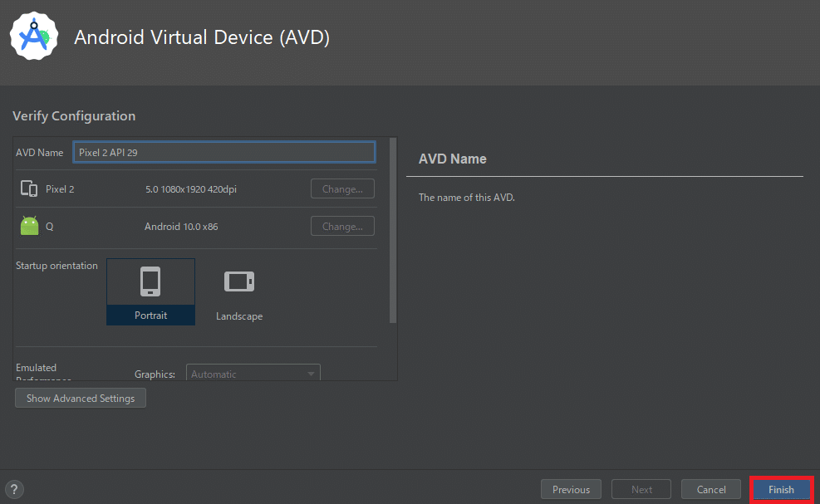The width and height of the screenshot is (820, 504).
Task: Click the Pixel 2 device icon
Action: click(29, 189)
